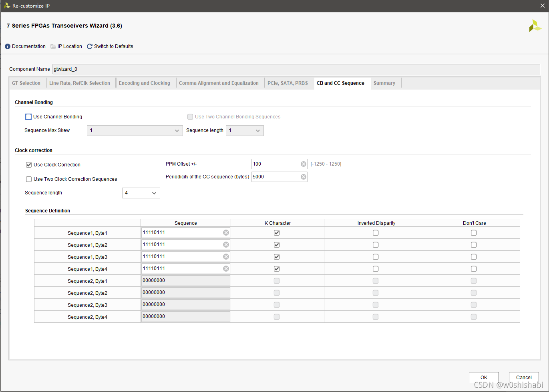Click the Don't Care column header

(x=475, y=223)
